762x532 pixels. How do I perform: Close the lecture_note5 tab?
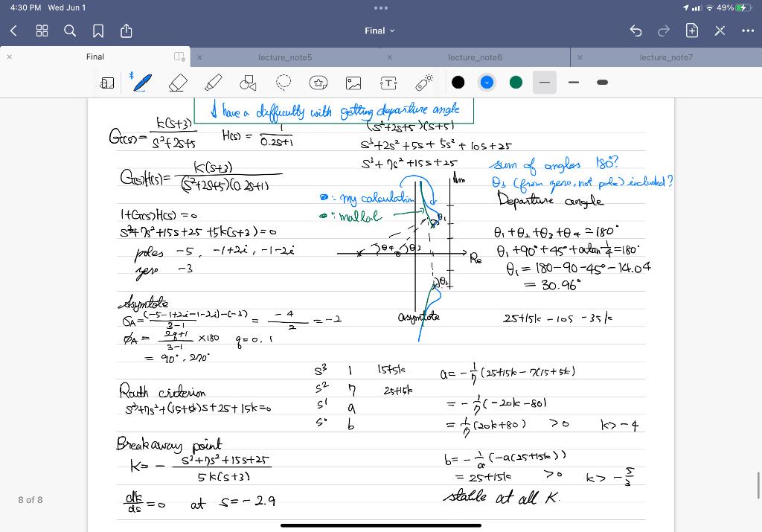pos(199,57)
